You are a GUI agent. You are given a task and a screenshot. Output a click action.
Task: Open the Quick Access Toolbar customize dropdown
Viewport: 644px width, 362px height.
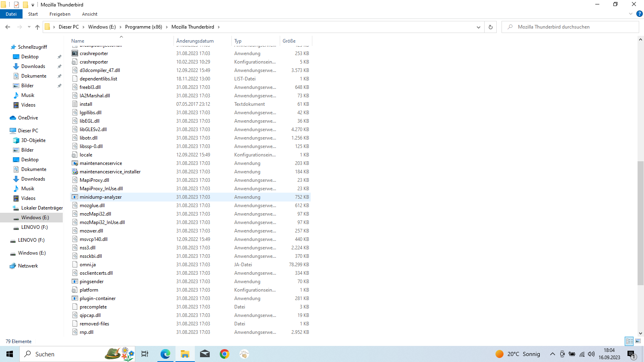[x=33, y=5]
